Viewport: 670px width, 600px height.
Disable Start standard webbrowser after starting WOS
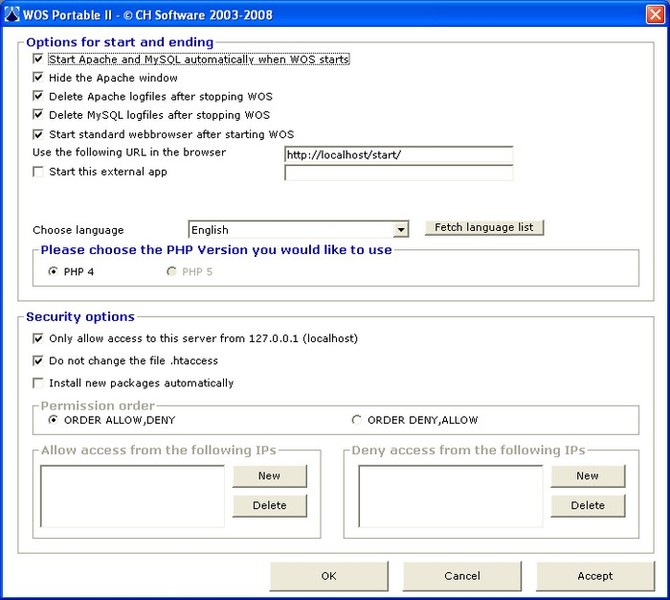(39, 134)
